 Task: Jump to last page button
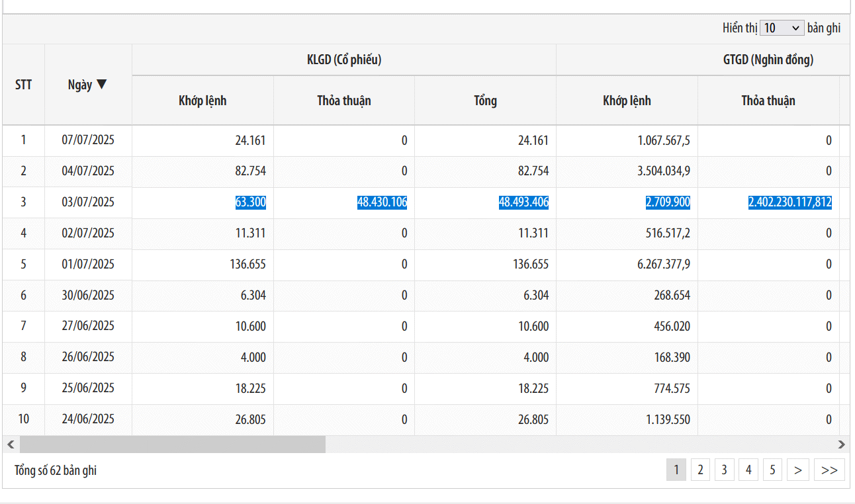coord(829,470)
